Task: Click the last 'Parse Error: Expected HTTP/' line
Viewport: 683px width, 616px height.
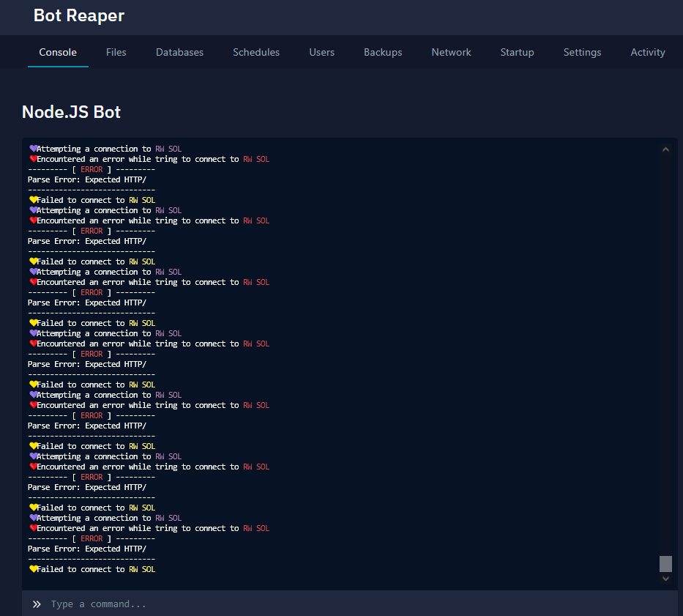Action: pos(87,549)
